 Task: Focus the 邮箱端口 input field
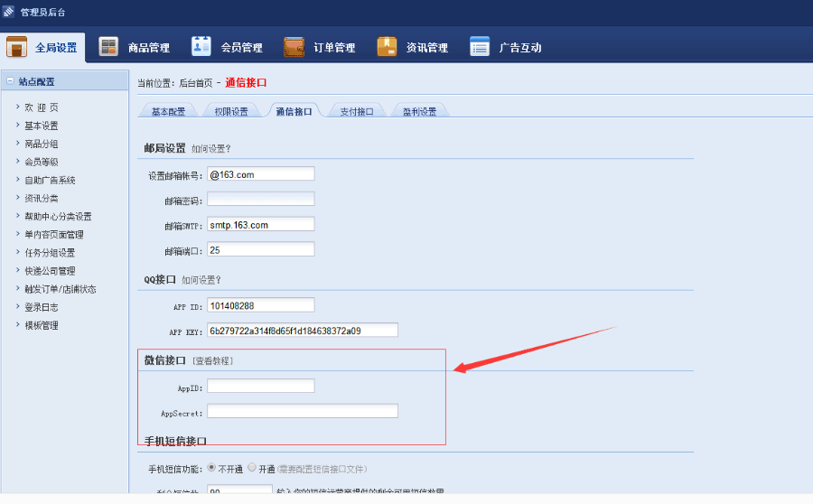(261, 249)
